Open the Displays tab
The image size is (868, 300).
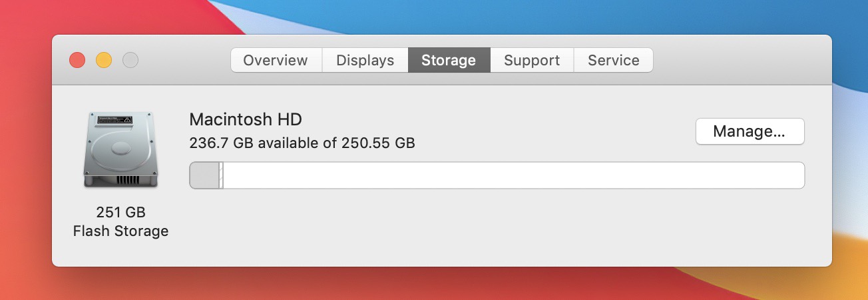click(365, 60)
